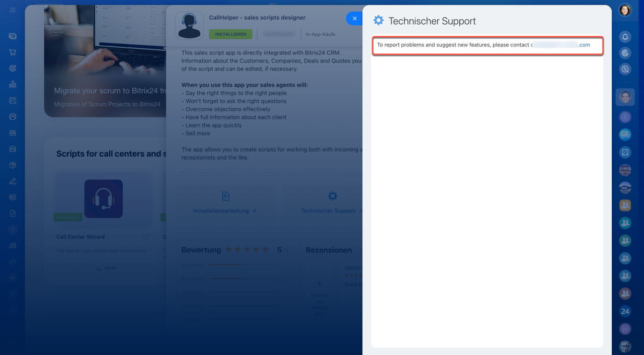
Task: Click the Rezensionen heading
Action: tap(329, 250)
